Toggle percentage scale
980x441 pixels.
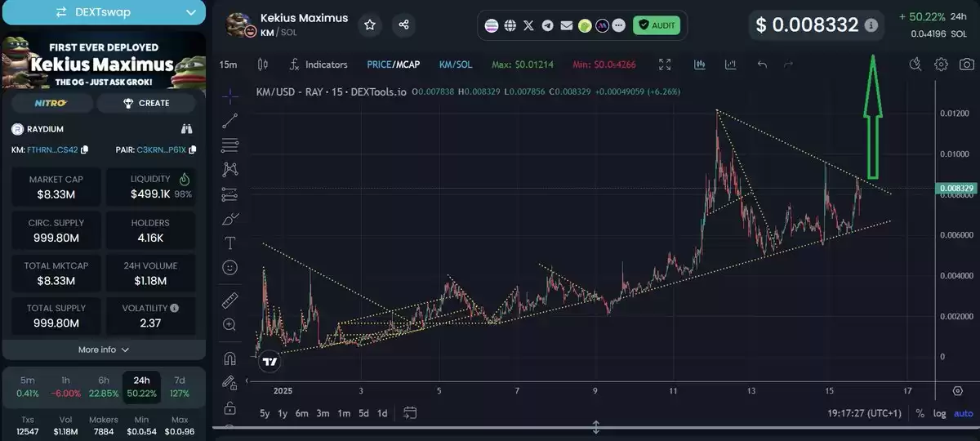920,413
